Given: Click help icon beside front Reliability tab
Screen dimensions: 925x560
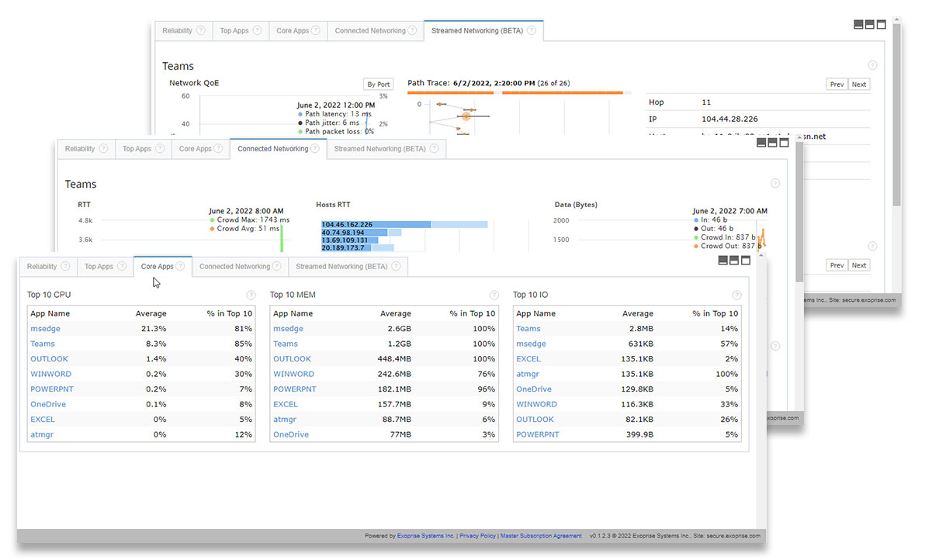Looking at the screenshot, I should coord(65,266).
